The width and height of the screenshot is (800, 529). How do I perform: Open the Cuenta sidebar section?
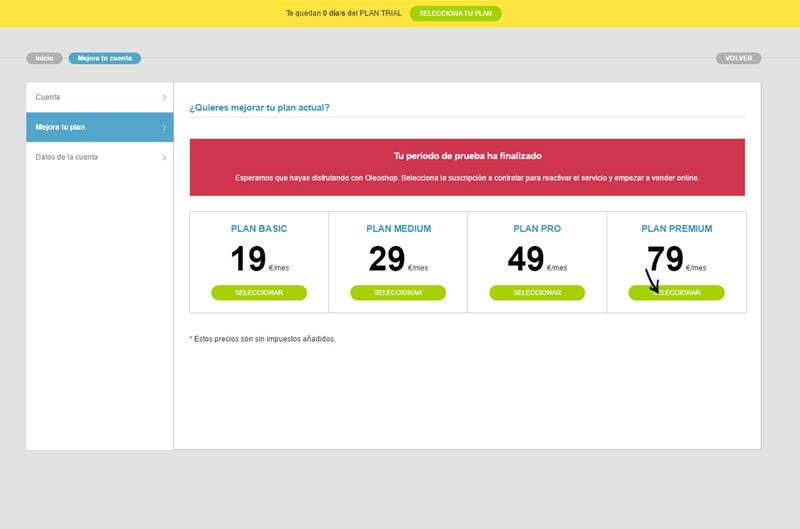(48, 97)
